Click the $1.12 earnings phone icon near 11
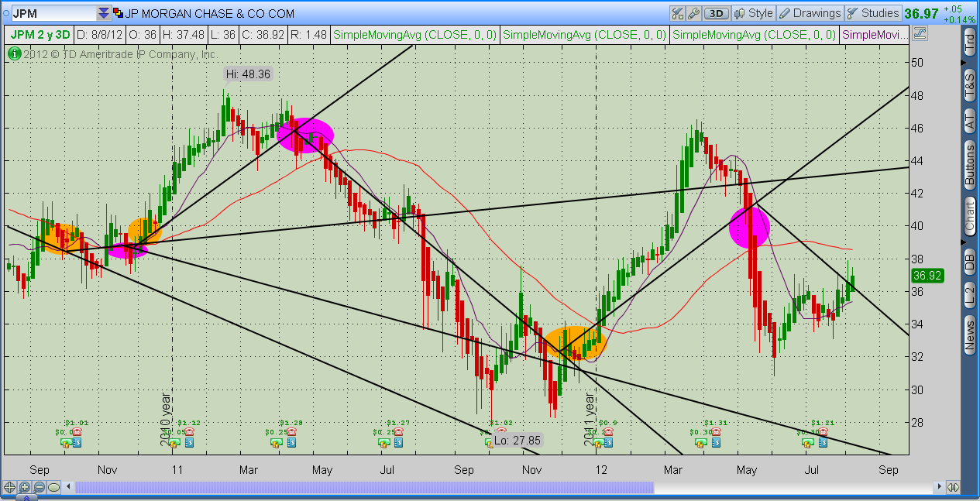Image resolution: width=980 pixels, height=501 pixels. [x=190, y=432]
